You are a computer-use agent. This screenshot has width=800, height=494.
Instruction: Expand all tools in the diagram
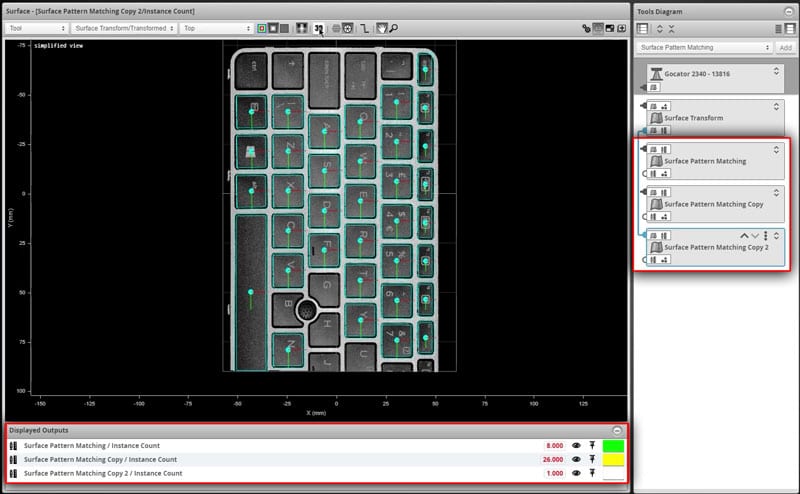coord(660,29)
